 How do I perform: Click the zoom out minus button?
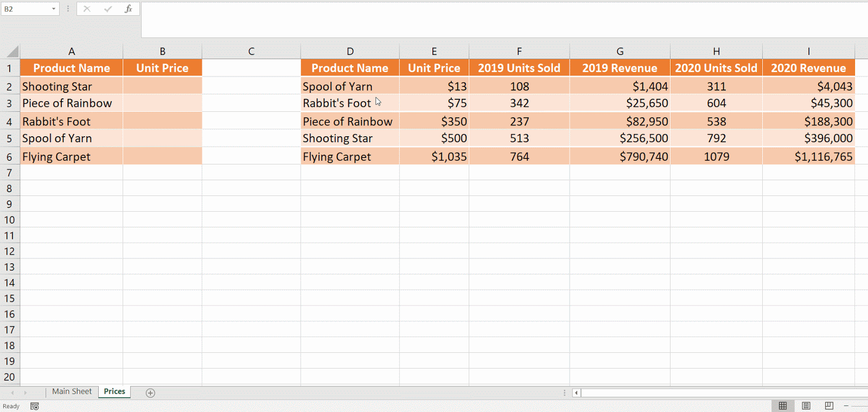click(846, 405)
